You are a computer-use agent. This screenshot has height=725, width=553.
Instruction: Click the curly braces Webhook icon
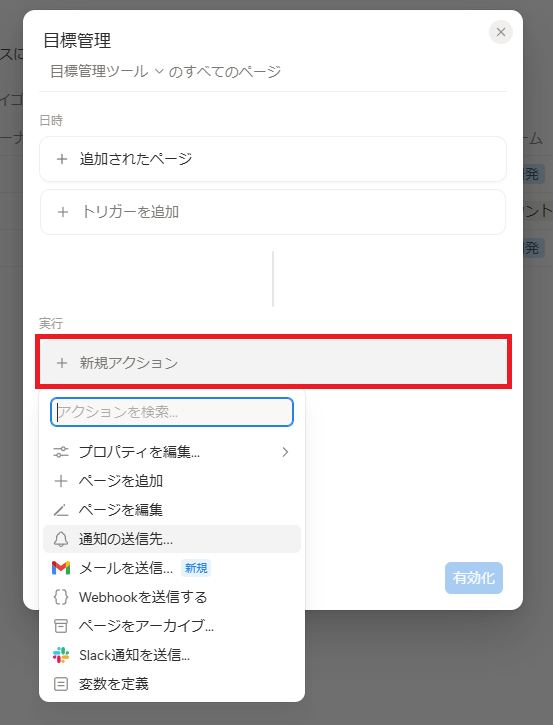click(x=61, y=597)
